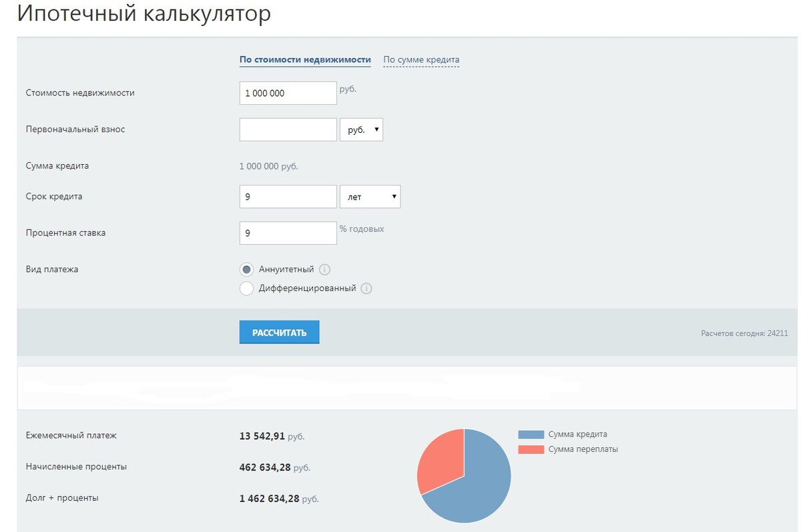Click the % годовых unit text
Screen dimensions: 801x532
(x=362, y=229)
